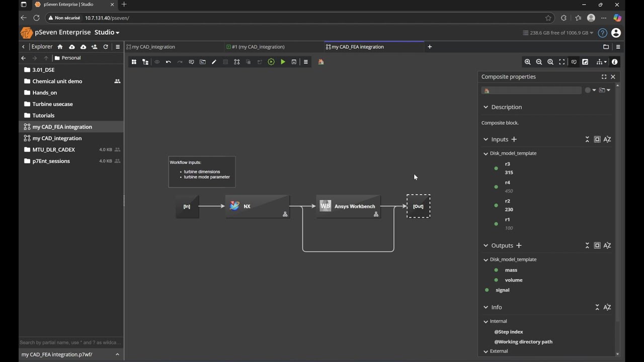Collapse the Explorer pane with left chevron

click(x=23, y=47)
